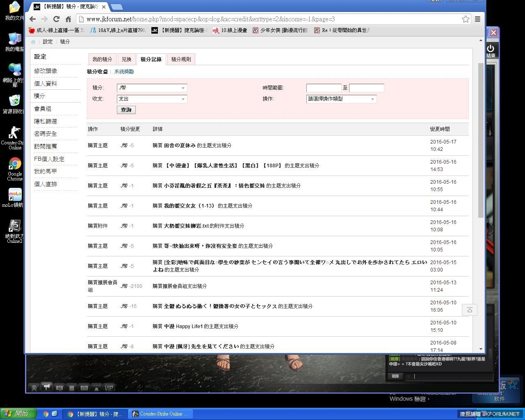Open the 田舎の夏休み topic link
Viewport: 525px width, 420px height.
click(x=180, y=146)
